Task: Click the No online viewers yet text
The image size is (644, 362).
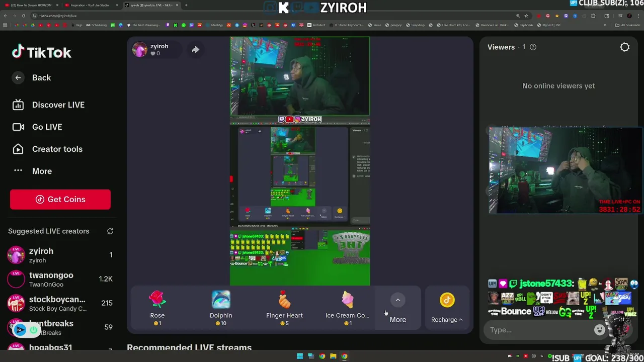Action: coord(558,86)
